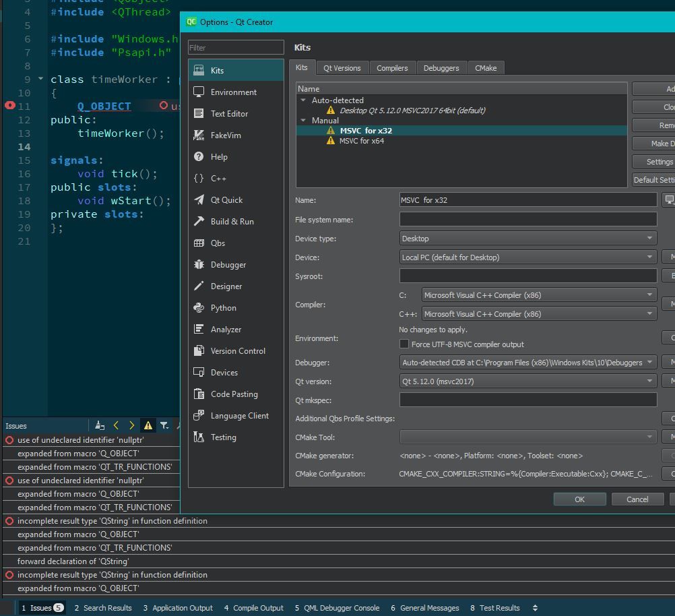Open the Build & Run options category
Screen dimensions: 675x616
point(236,221)
